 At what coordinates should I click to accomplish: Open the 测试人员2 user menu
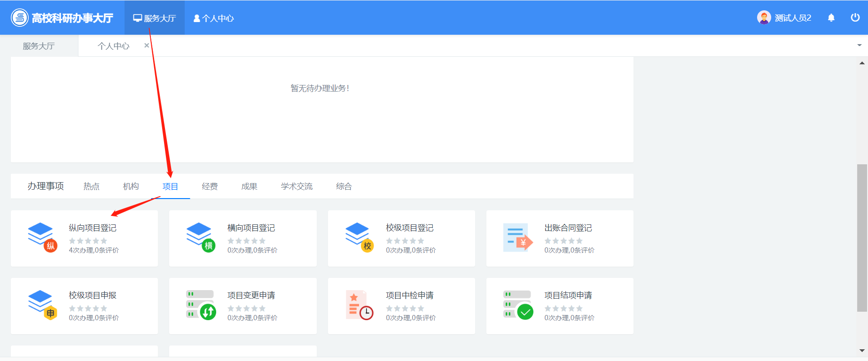[x=784, y=18]
